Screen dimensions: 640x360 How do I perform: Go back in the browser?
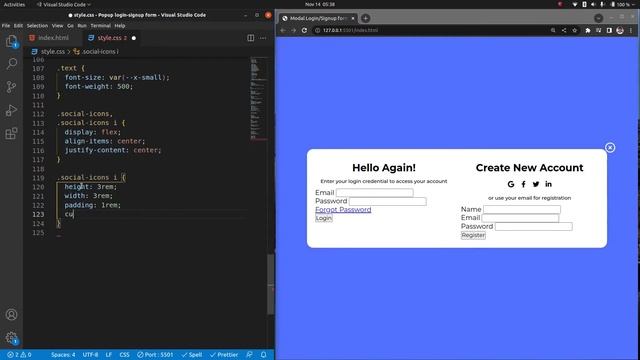click(x=283, y=30)
